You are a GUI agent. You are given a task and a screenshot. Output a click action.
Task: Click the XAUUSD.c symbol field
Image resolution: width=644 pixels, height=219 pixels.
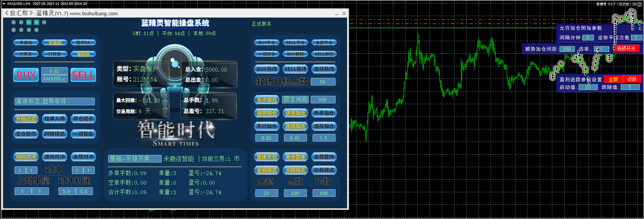(x=54, y=79)
